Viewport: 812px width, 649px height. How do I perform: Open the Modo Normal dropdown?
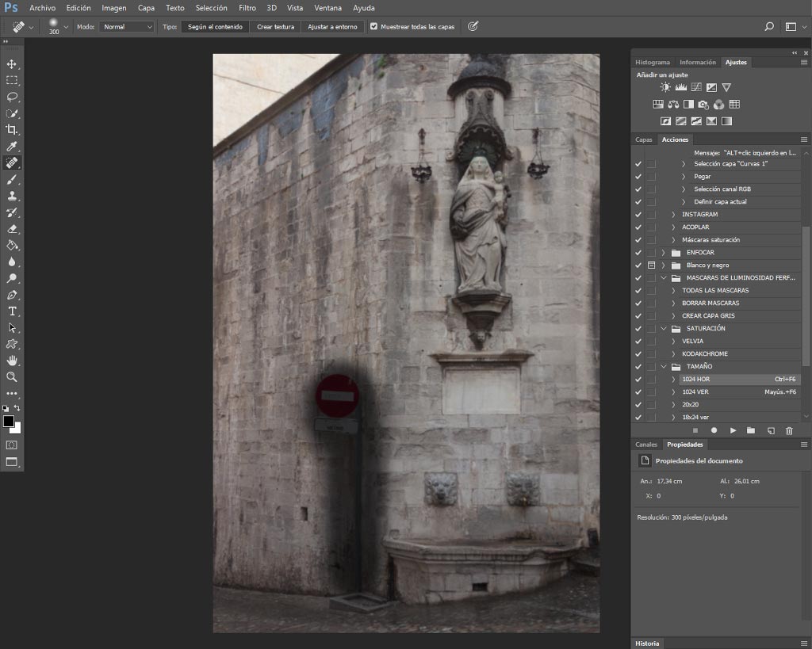[127, 26]
